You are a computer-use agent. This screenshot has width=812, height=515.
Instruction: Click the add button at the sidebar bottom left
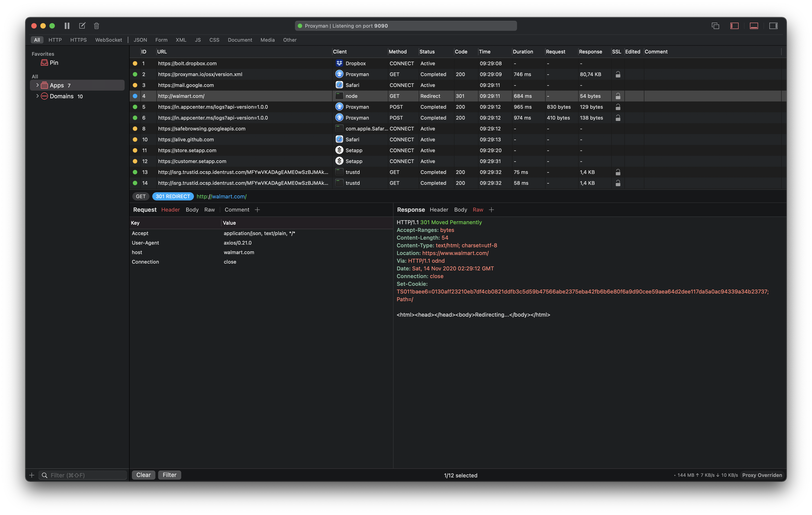(x=32, y=475)
